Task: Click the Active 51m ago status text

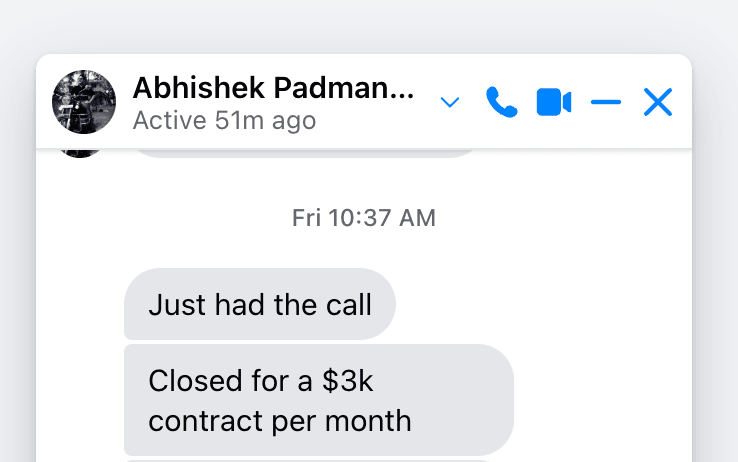Action: click(225, 121)
